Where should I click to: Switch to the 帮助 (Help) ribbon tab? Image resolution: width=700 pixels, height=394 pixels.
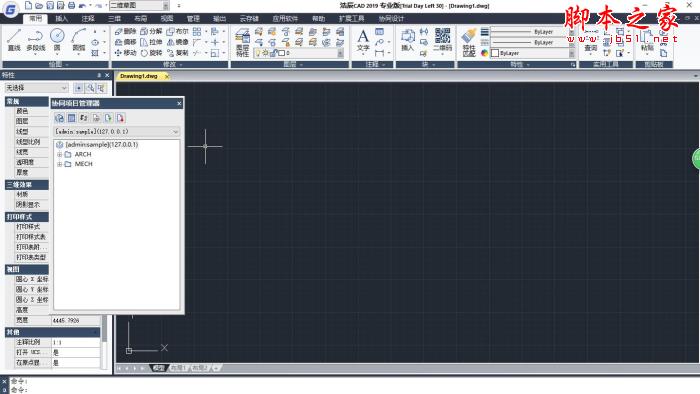coord(318,18)
